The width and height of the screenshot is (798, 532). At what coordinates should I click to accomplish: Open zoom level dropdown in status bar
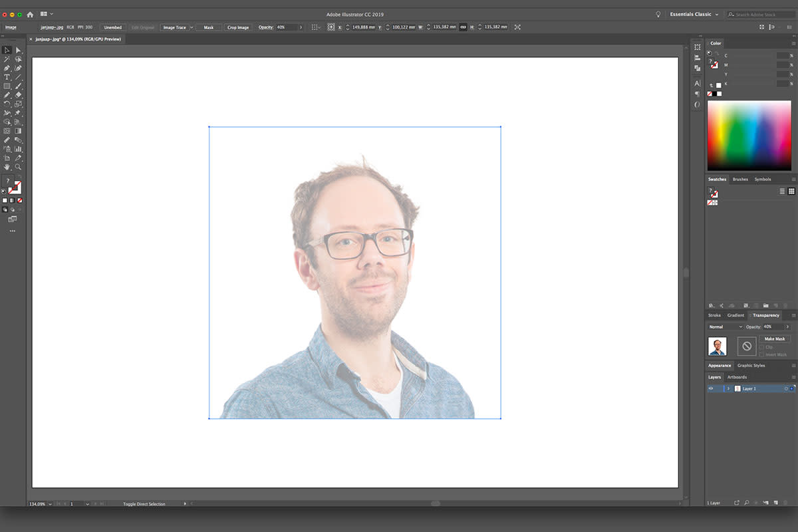[51, 504]
